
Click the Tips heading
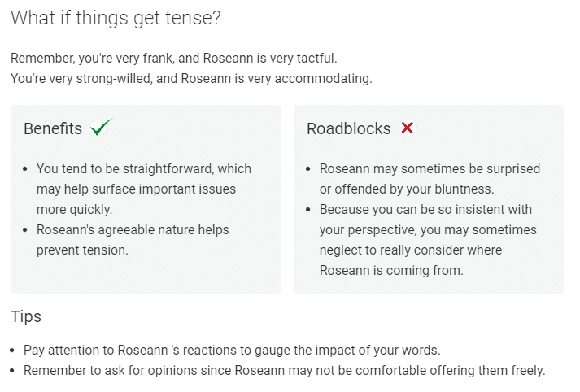pyautogui.click(x=26, y=316)
